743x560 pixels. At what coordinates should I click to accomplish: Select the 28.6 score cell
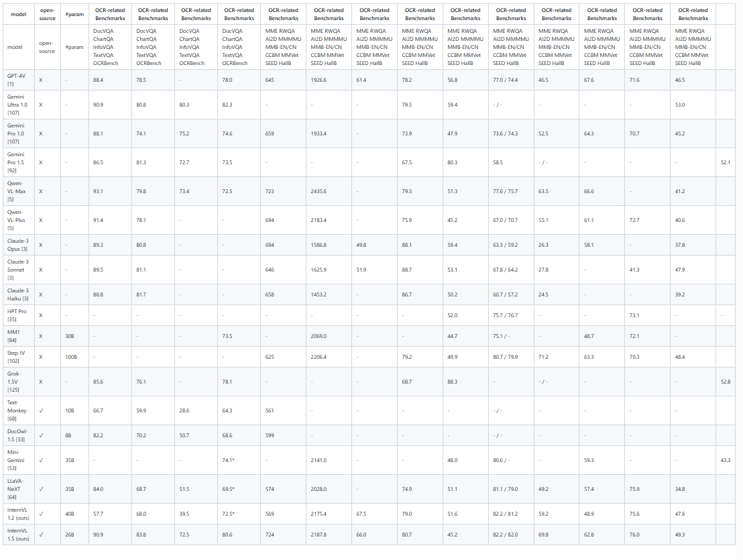click(x=196, y=410)
